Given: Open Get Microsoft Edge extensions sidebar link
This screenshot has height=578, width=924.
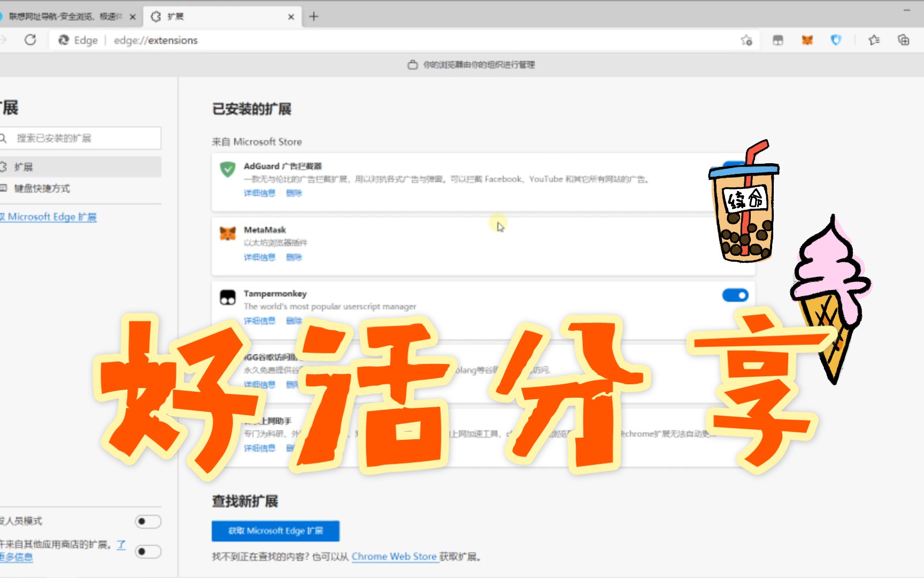Looking at the screenshot, I should pyautogui.click(x=49, y=217).
